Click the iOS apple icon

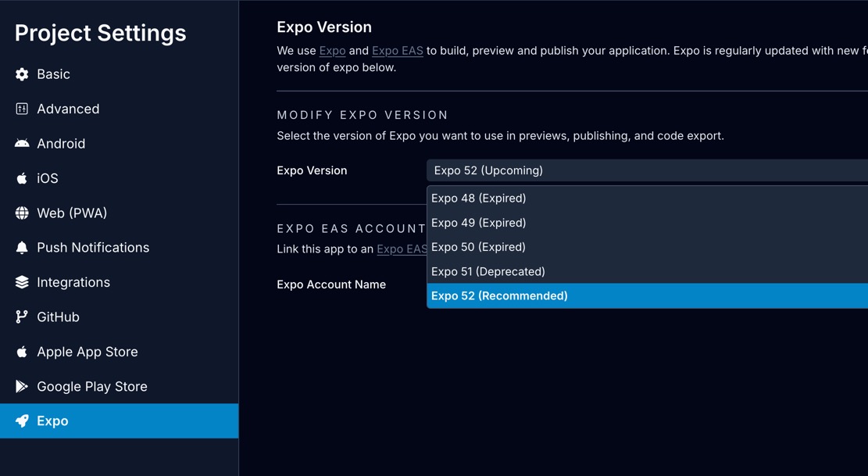pos(22,178)
